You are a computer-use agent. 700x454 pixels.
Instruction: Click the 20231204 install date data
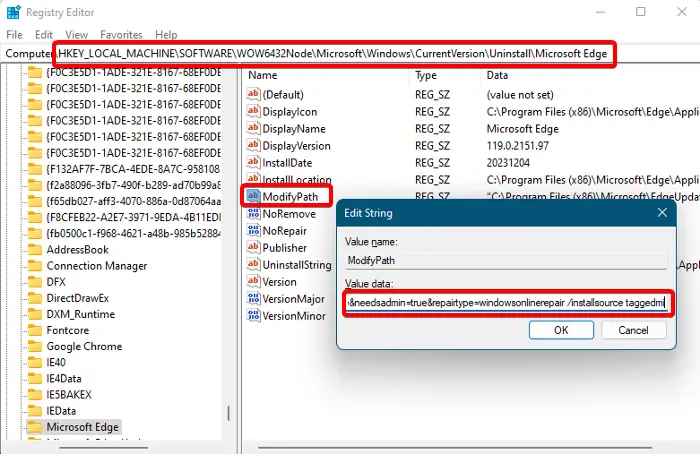[x=508, y=162]
